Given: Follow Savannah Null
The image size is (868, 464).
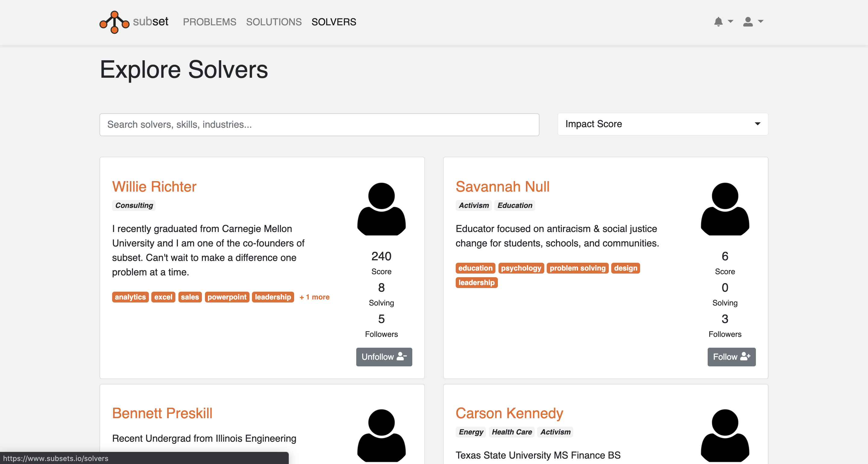Looking at the screenshot, I should click(x=731, y=356).
